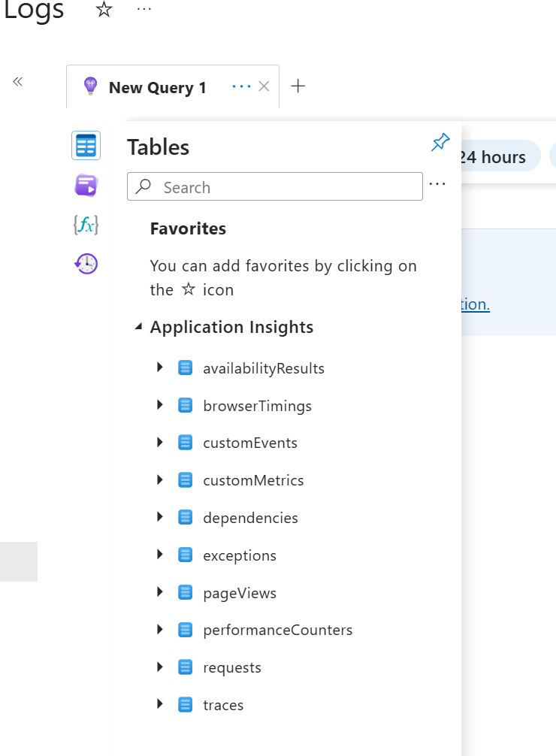Expand the customEvents table
Screen dimensions: 556x756
[x=159, y=443]
